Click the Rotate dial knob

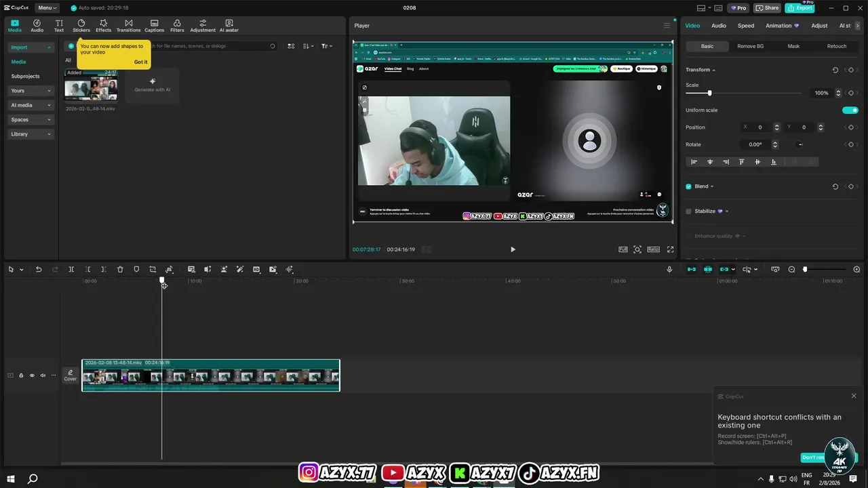tap(800, 144)
